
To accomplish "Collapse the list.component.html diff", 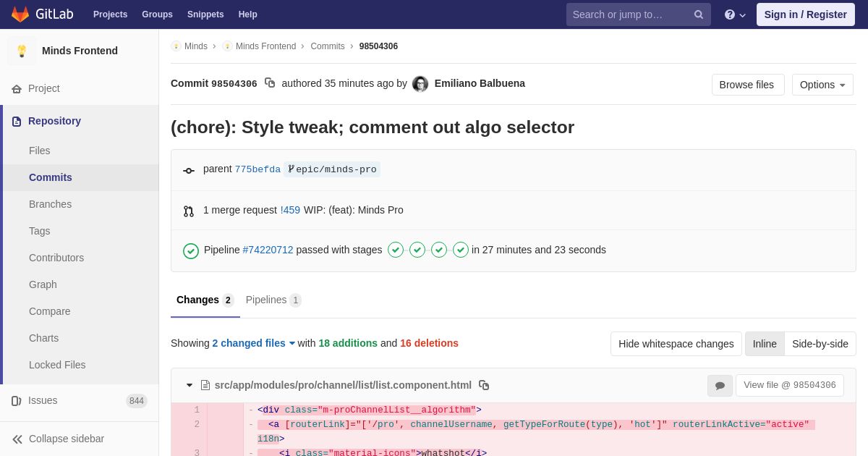I will pos(190,385).
